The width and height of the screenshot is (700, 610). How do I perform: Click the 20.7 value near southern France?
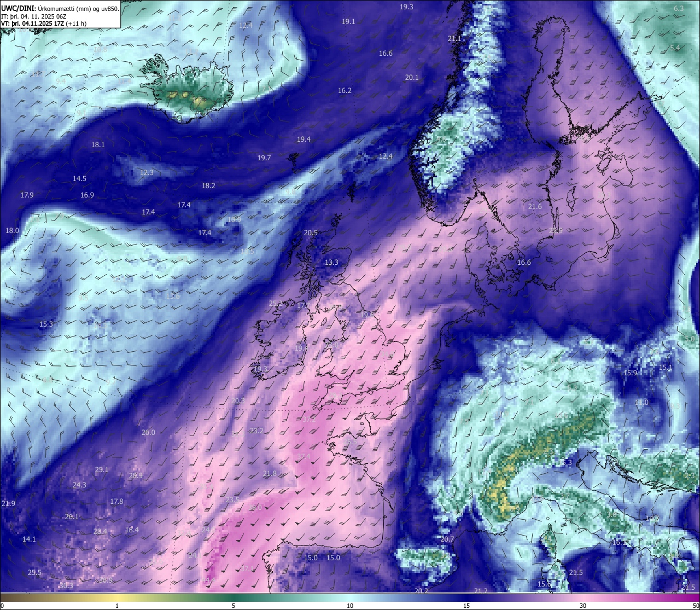pyautogui.click(x=447, y=539)
